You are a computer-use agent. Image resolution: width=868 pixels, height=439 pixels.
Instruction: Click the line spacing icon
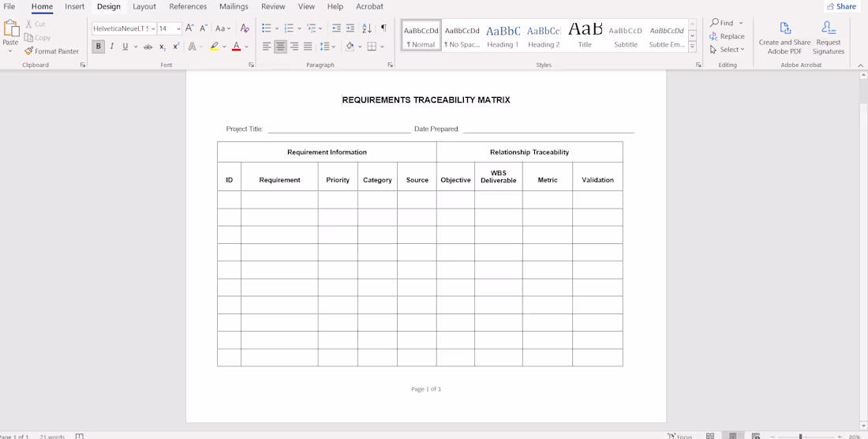(325, 47)
